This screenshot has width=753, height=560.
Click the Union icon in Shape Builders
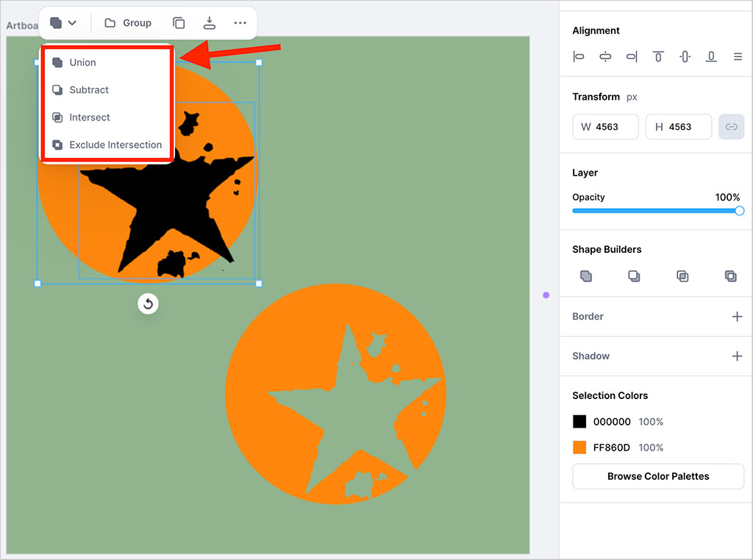coord(586,276)
